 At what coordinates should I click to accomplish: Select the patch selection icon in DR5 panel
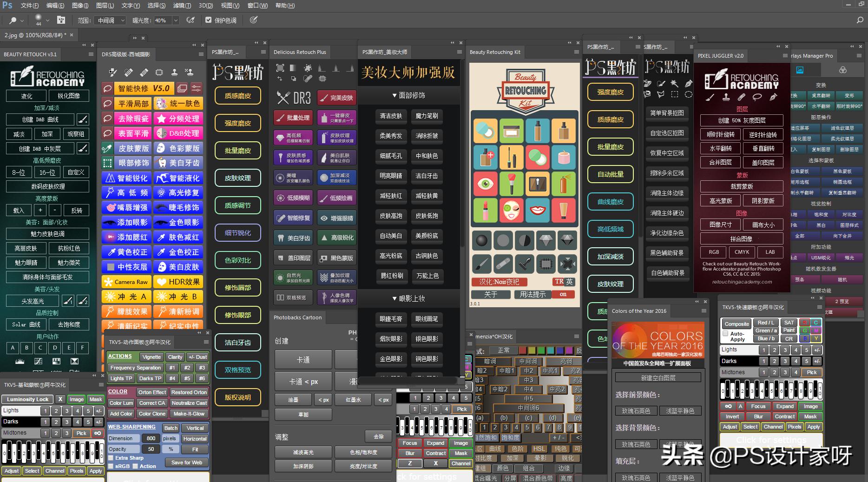coord(159,72)
